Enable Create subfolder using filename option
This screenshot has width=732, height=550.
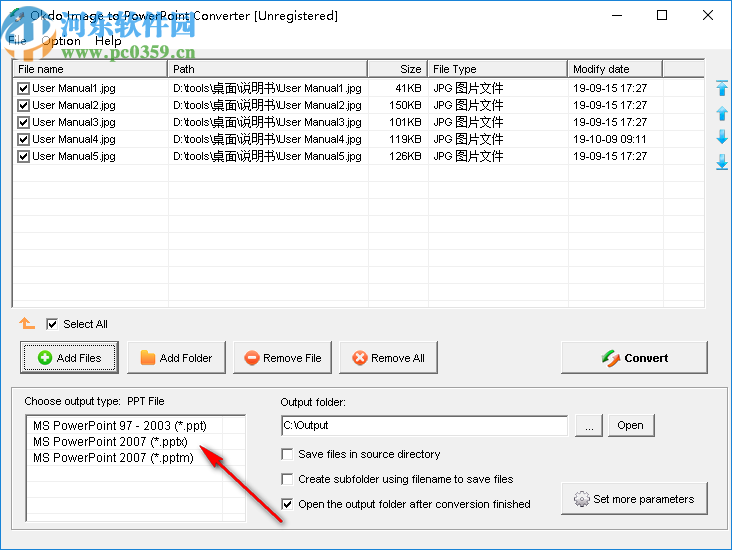tap(287, 479)
